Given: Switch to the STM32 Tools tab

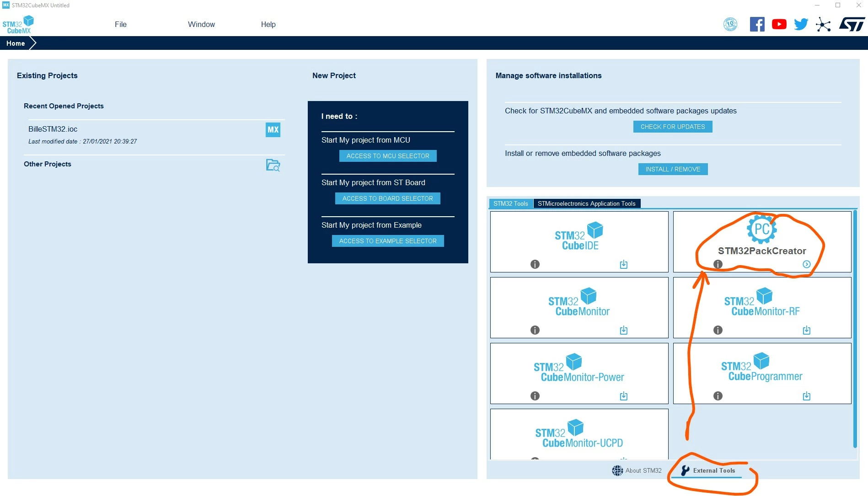Looking at the screenshot, I should pos(511,203).
